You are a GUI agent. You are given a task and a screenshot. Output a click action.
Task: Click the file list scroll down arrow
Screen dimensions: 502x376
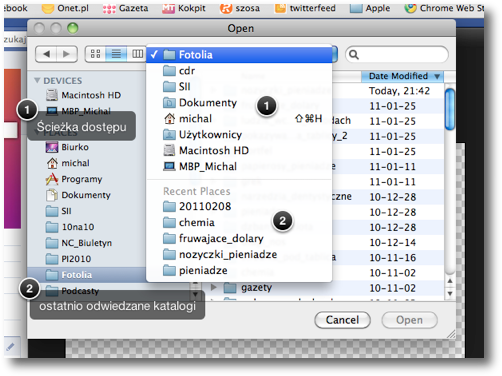pyautogui.click(x=450, y=293)
